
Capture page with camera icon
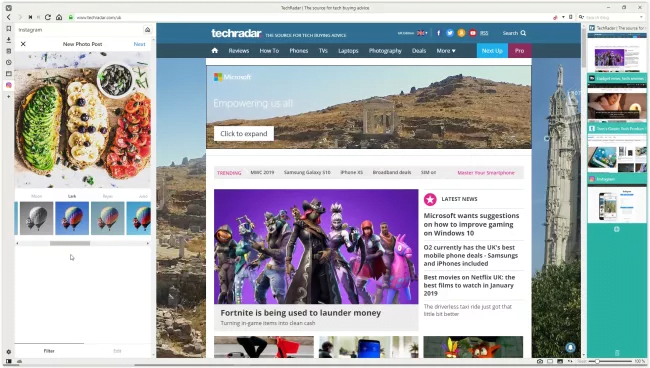540,361
